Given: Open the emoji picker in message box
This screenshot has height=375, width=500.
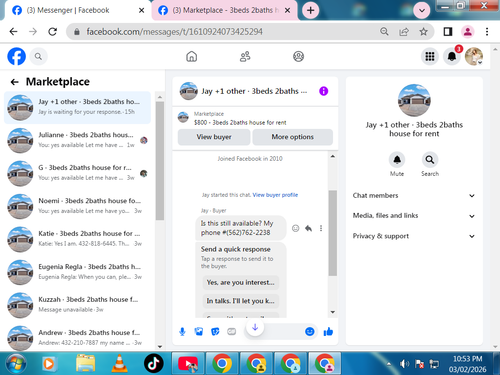Looking at the screenshot, I should click(x=310, y=331).
